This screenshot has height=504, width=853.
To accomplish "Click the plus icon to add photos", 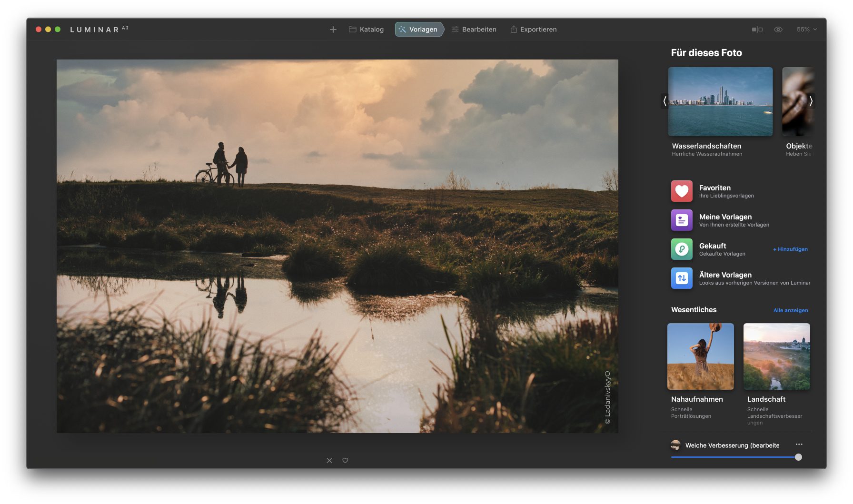I will click(x=333, y=30).
